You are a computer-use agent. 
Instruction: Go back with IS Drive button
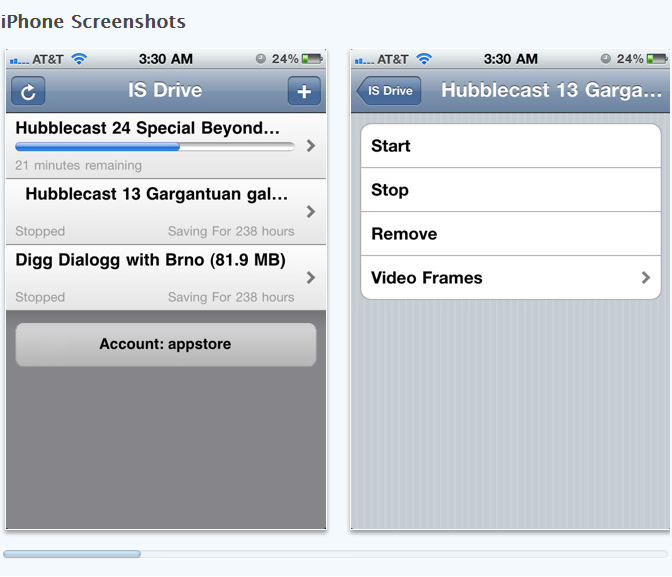(389, 91)
